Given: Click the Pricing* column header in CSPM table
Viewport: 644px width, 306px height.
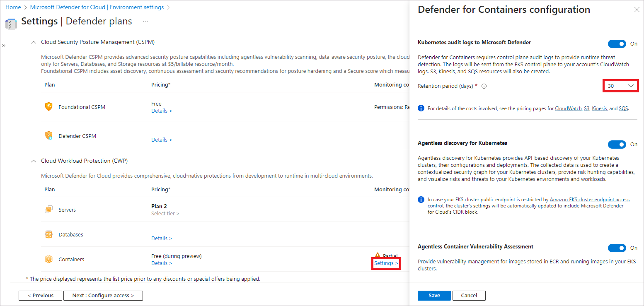Looking at the screenshot, I should point(161,84).
